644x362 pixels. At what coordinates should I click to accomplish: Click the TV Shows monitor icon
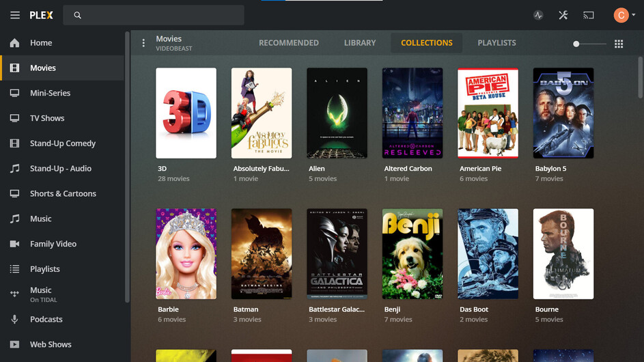pos(14,118)
